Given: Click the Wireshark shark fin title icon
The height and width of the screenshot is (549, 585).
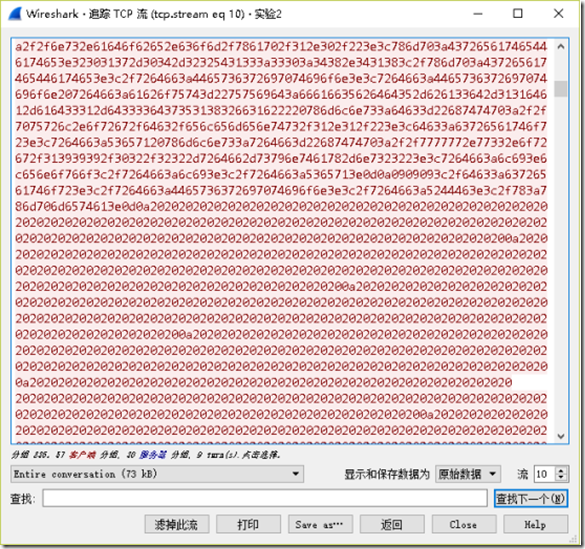Looking at the screenshot, I should pyautogui.click(x=15, y=14).
